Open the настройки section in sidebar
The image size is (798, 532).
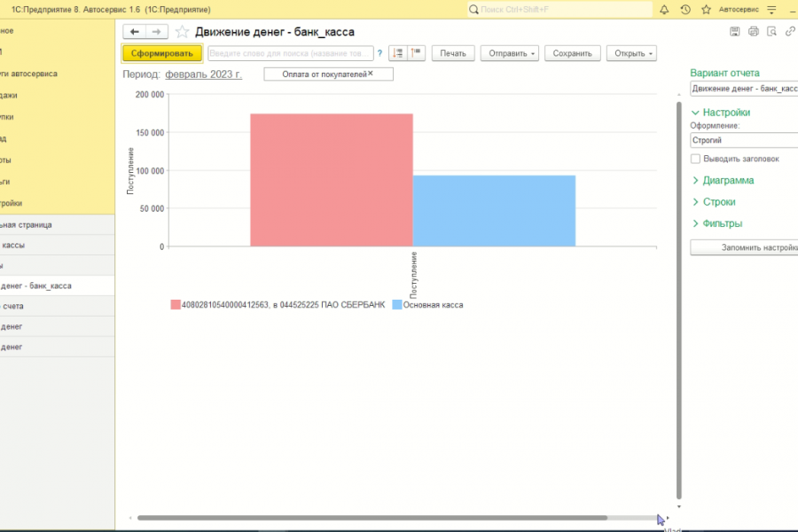(x=57, y=203)
